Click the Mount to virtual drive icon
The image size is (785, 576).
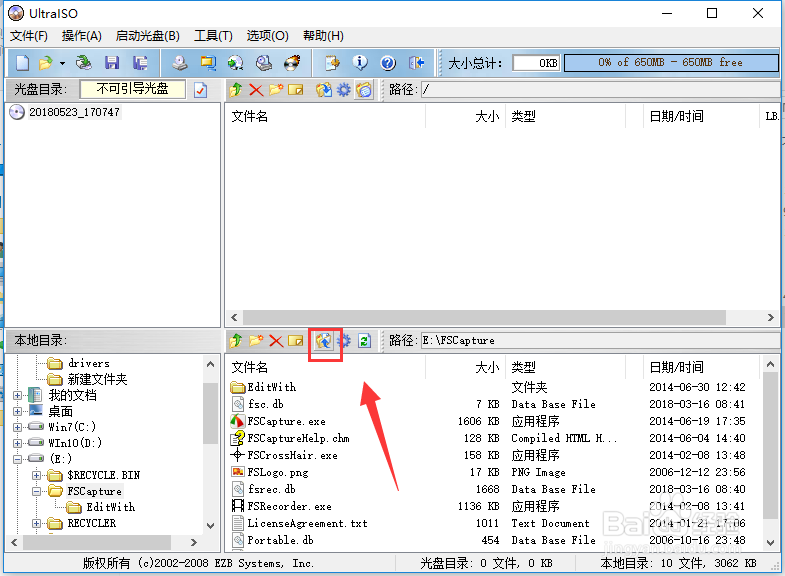(235, 63)
